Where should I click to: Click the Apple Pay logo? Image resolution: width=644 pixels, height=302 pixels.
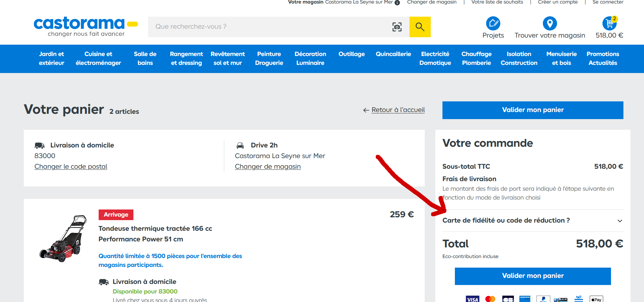pos(596,299)
